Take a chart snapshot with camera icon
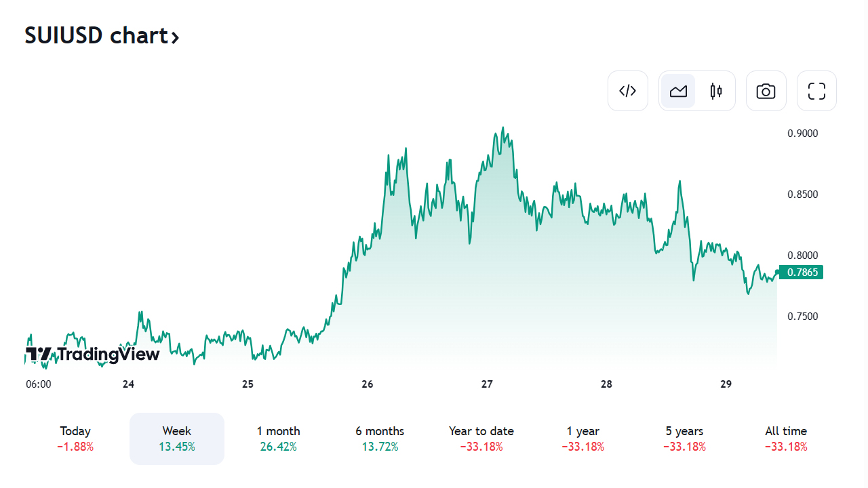 tap(766, 91)
